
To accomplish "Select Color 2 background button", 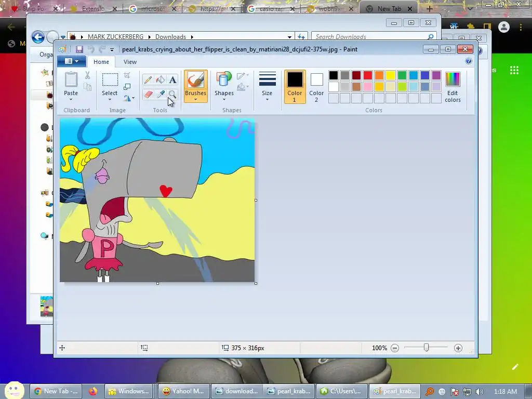I will 316,87.
